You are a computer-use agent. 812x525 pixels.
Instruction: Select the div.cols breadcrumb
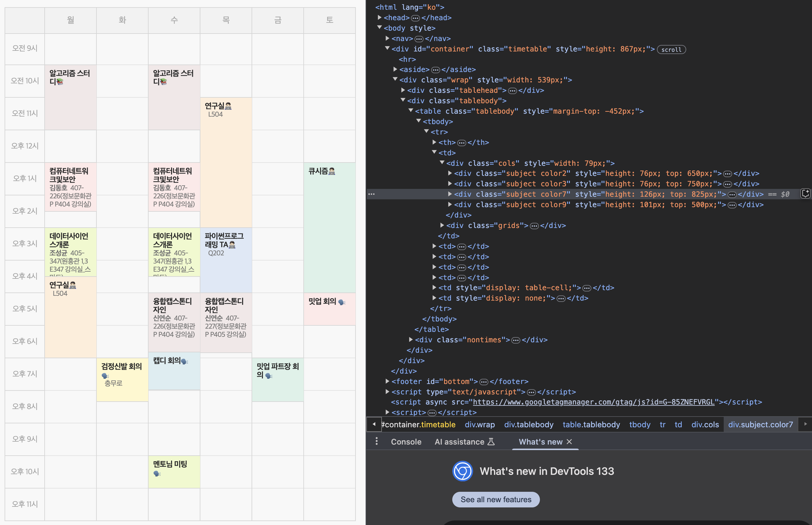(705, 424)
